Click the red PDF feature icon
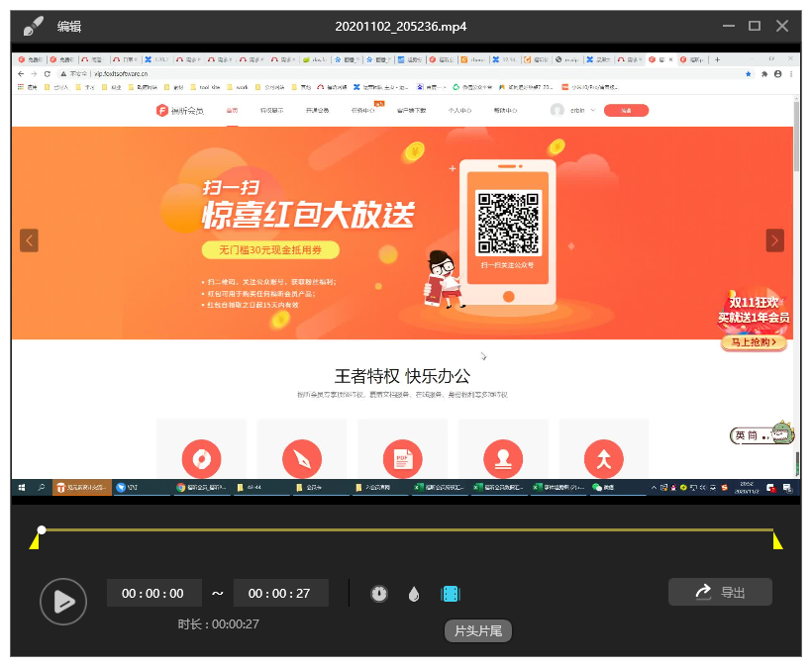The image size is (812, 667). pos(403,459)
